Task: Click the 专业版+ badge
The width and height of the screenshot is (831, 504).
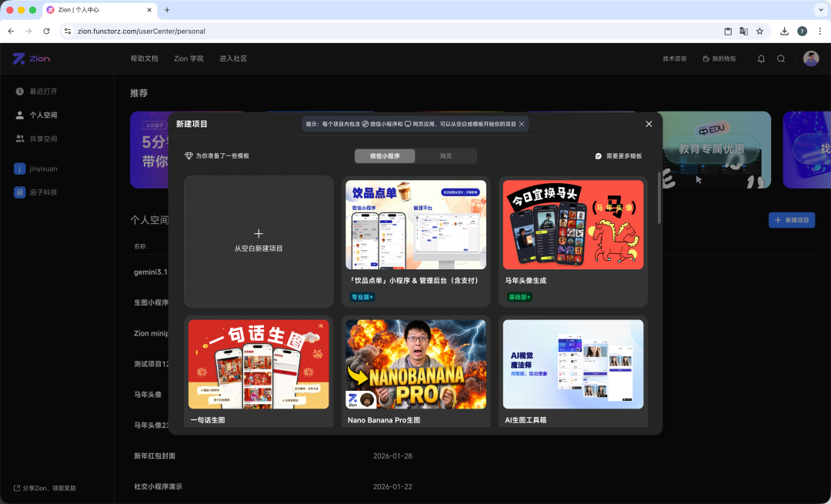Action: (x=362, y=297)
